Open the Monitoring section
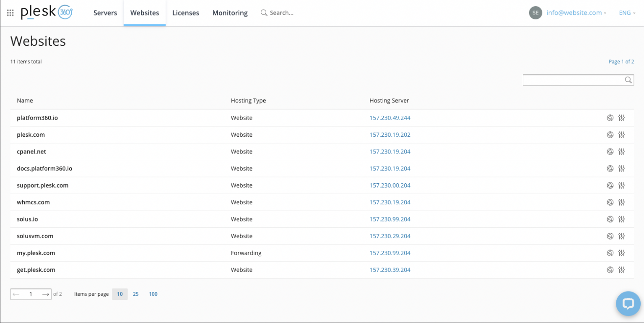Screen dimensions: 644x323 230,13
